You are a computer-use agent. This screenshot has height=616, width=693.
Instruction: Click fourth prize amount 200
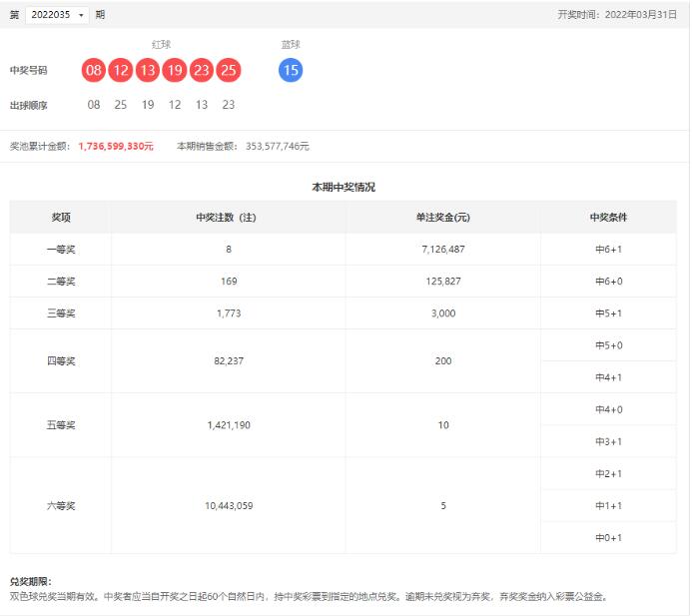pos(442,361)
